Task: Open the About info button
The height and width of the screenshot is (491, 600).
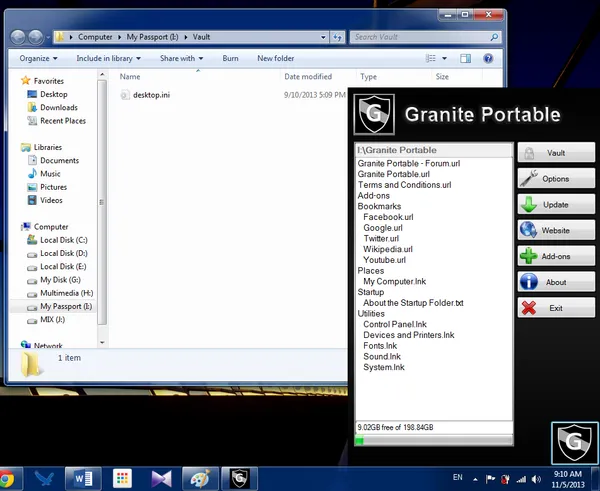Action: click(x=556, y=282)
